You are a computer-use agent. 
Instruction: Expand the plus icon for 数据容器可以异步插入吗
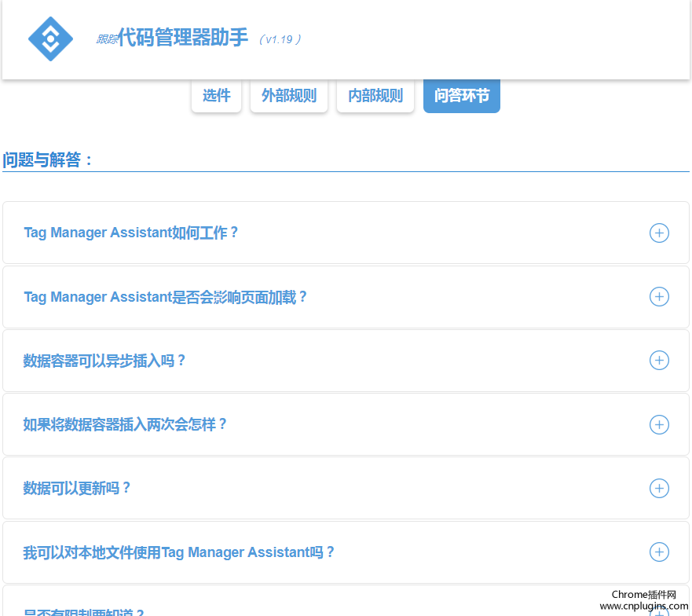(659, 361)
